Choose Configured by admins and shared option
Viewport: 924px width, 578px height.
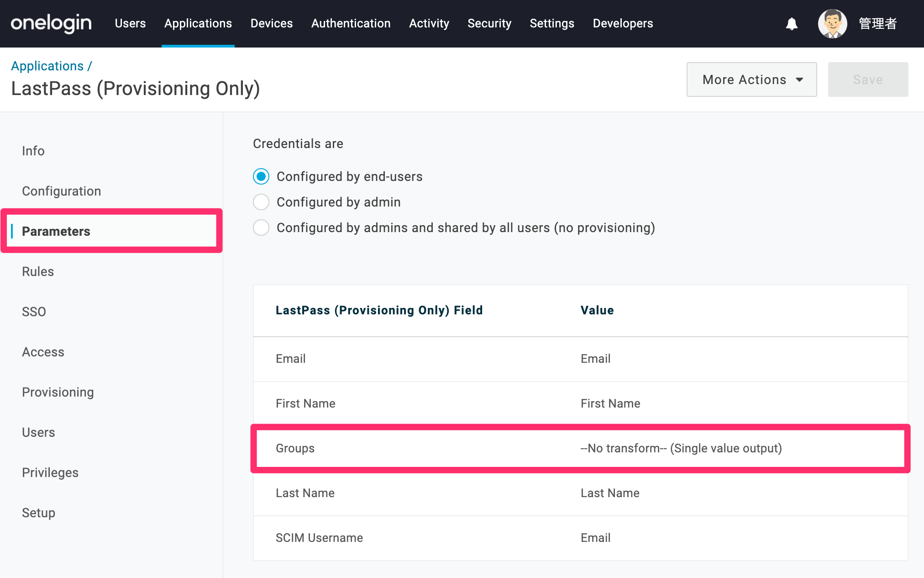(x=261, y=228)
